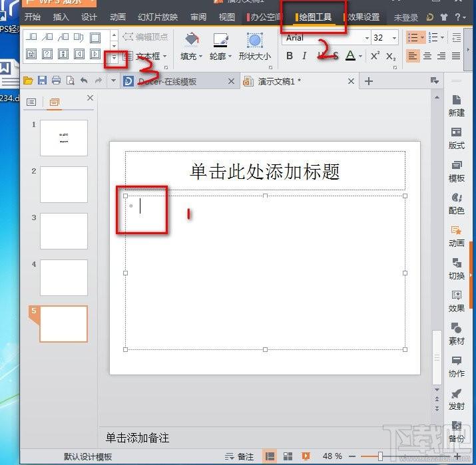The width and height of the screenshot is (476, 465).
Task: Expand the shape gallery more arrow
Action: coord(114,57)
